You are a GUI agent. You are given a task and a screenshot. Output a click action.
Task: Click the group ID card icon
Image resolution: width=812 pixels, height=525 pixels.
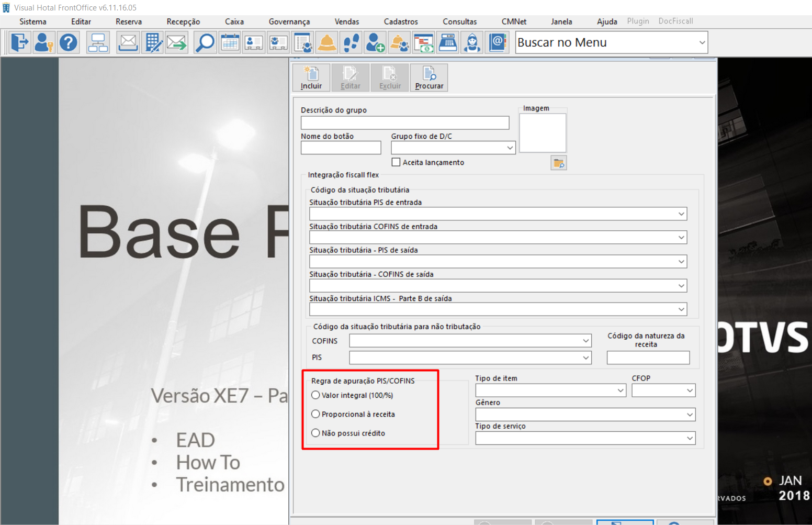tap(278, 42)
